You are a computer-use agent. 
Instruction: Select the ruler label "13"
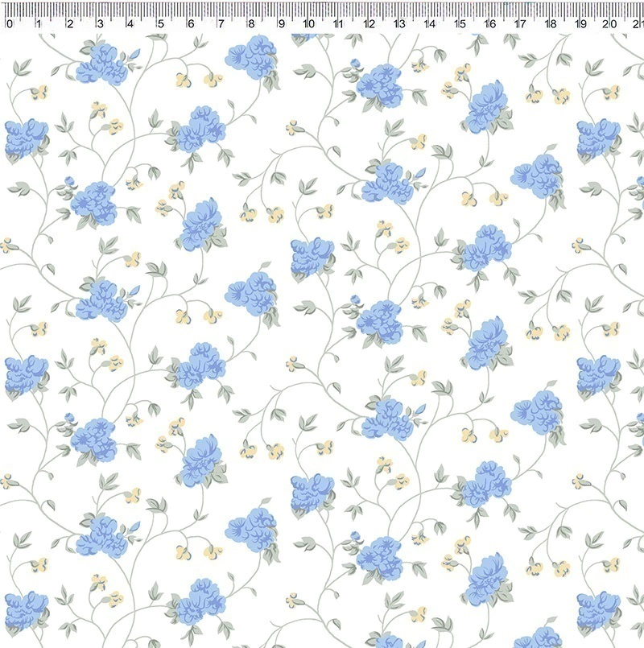point(399,23)
